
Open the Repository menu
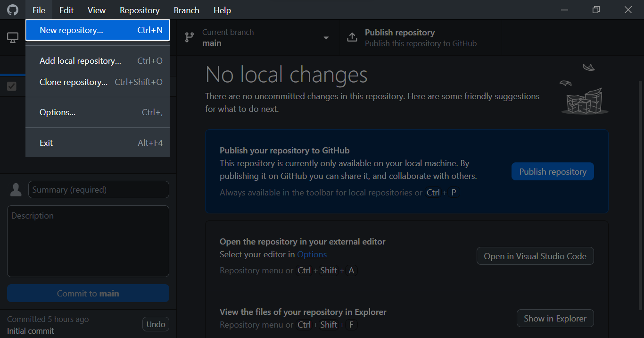140,10
